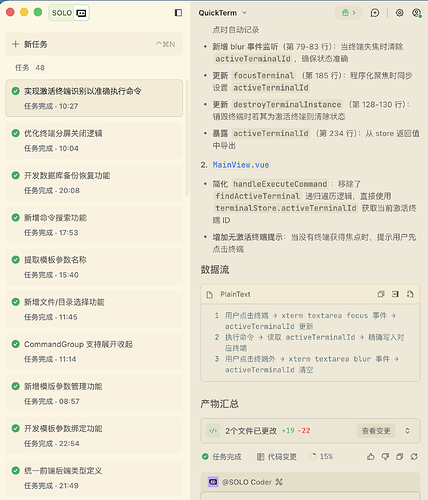The width and height of the screenshot is (428, 500).
Task: Click the 15% context usage indicator
Action: click(x=321, y=457)
